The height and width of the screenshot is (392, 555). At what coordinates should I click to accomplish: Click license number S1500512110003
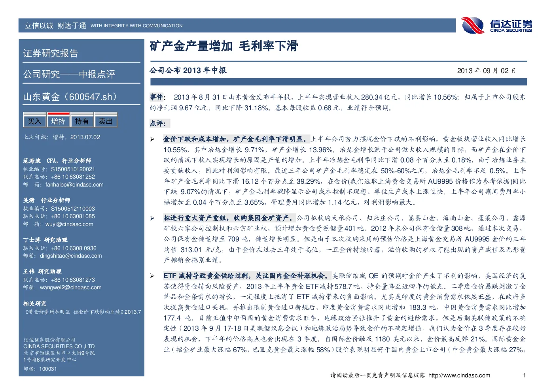73,209
